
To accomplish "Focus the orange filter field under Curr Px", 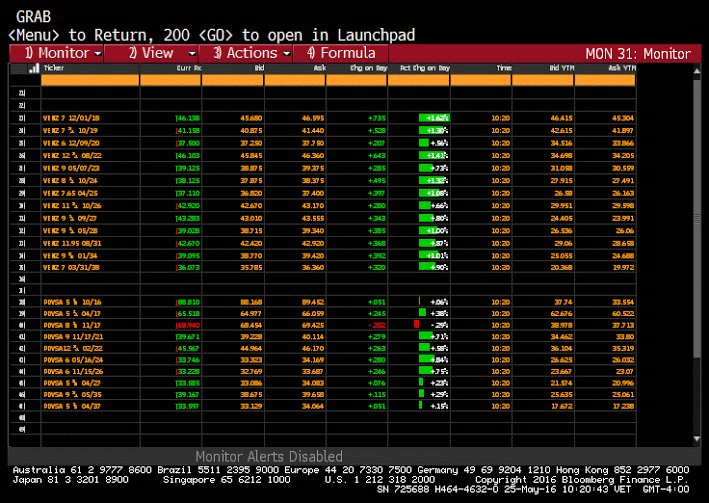I will 170,80.
